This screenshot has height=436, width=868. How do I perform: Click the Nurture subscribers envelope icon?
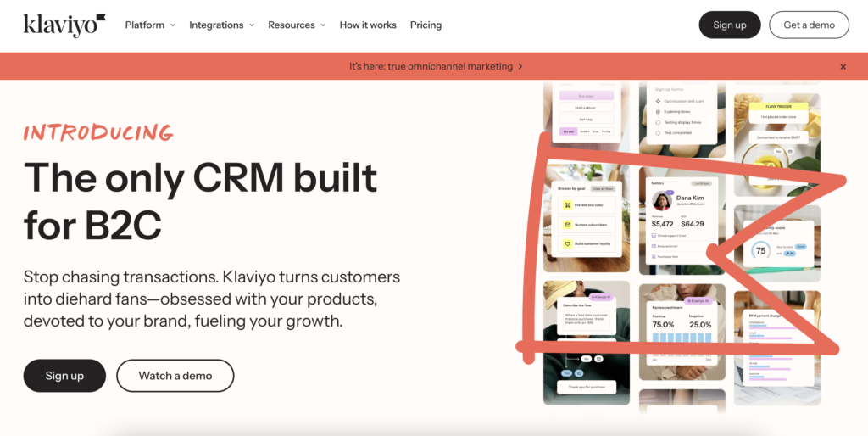tap(567, 225)
